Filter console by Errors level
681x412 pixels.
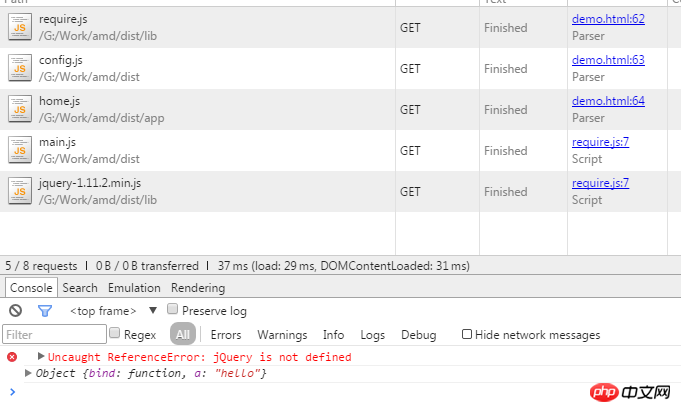pyautogui.click(x=226, y=335)
